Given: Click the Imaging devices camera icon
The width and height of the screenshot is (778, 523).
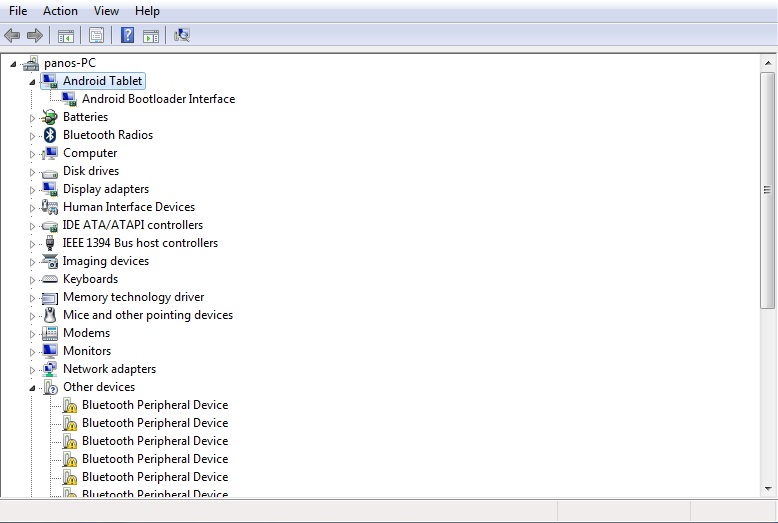Looking at the screenshot, I should [50, 261].
